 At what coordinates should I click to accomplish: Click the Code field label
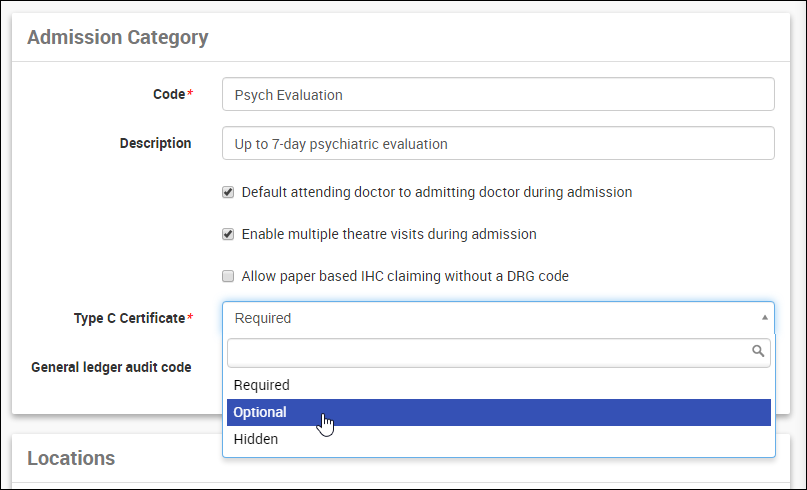click(169, 94)
